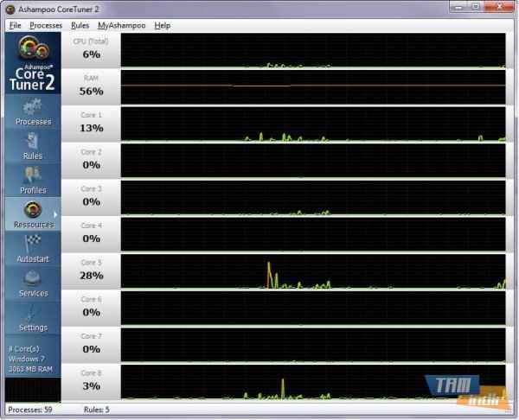
Task: Open the Help menu
Action: pyautogui.click(x=163, y=25)
